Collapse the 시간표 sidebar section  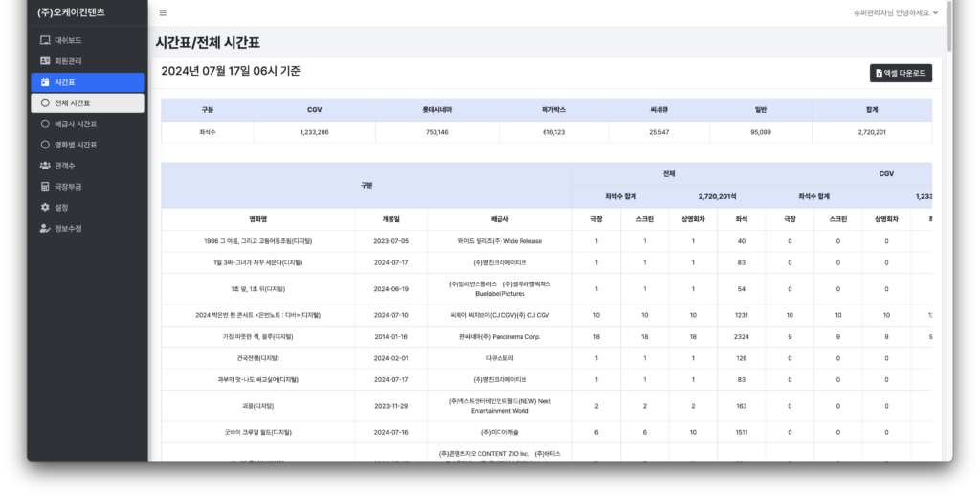[87, 82]
